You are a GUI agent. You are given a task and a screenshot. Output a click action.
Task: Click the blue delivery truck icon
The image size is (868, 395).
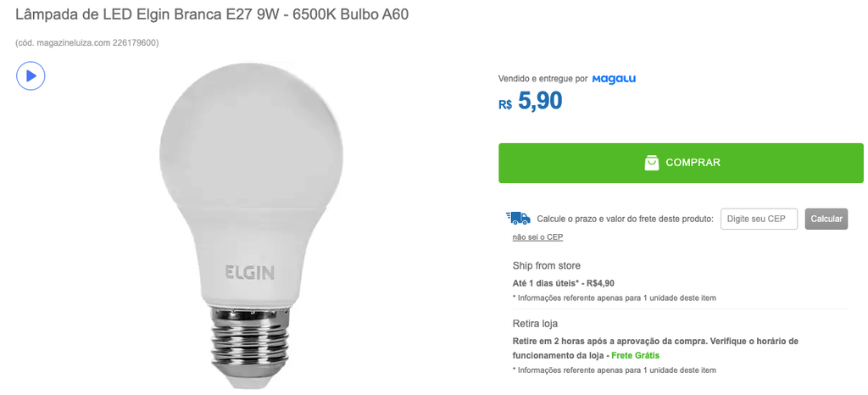[518, 218]
